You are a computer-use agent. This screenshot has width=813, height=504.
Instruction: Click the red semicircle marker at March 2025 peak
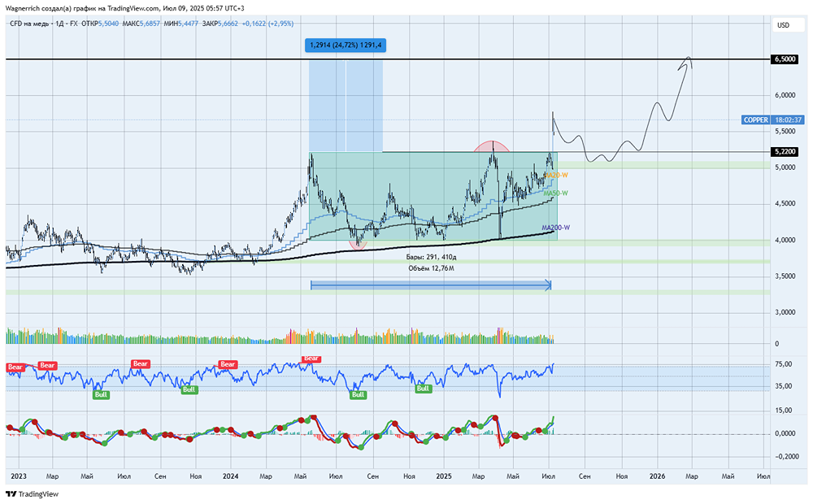point(493,146)
